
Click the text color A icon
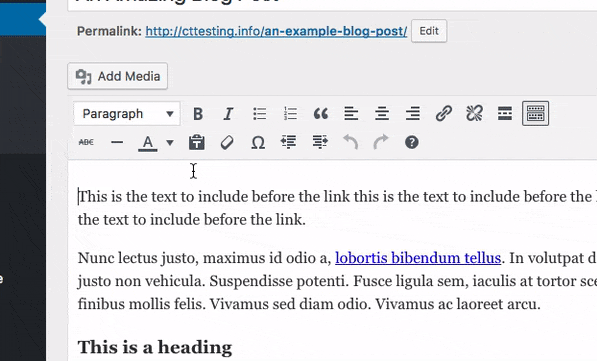148,143
